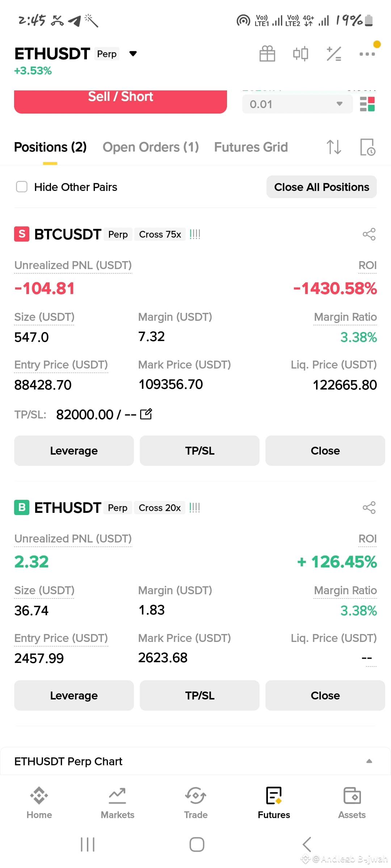Open the gift rewards icon

coord(267,54)
